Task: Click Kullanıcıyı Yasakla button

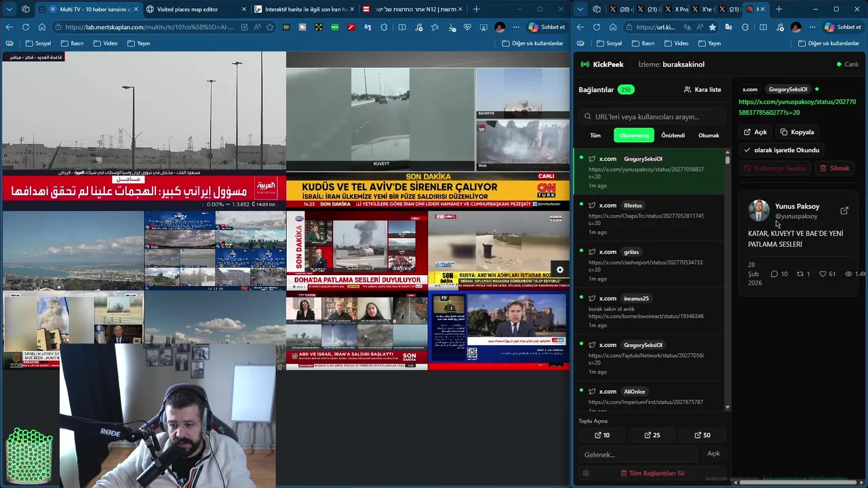Action: coord(775,168)
